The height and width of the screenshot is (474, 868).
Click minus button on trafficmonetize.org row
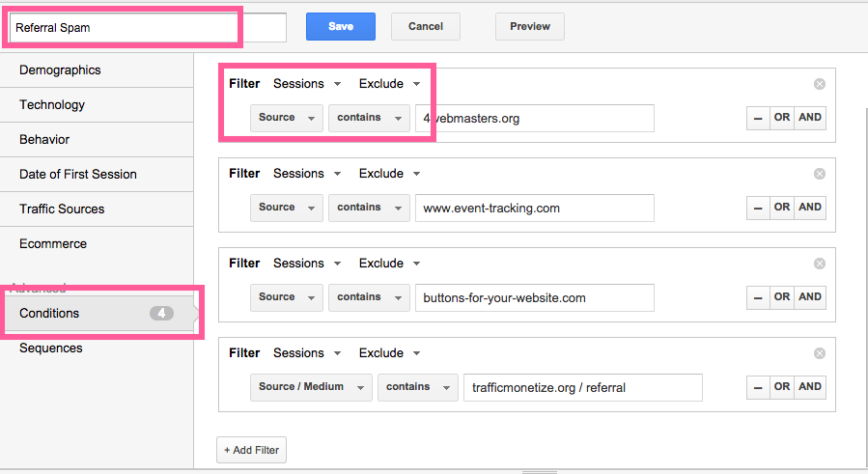[758, 387]
